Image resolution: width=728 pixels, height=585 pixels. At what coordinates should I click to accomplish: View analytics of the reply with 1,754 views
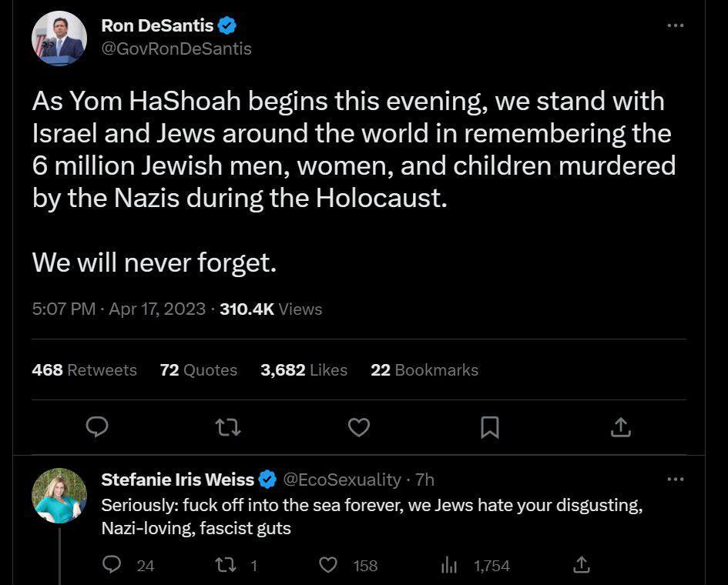[449, 566]
